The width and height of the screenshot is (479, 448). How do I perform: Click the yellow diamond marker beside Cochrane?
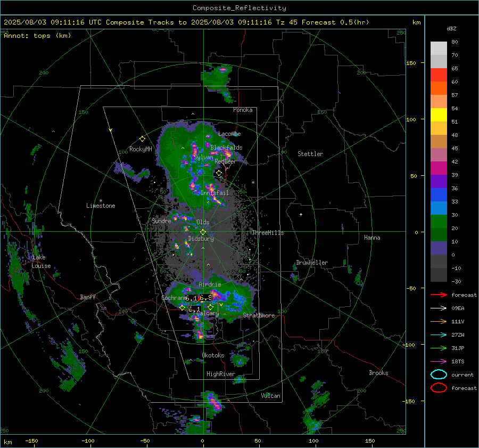pyautogui.click(x=182, y=307)
